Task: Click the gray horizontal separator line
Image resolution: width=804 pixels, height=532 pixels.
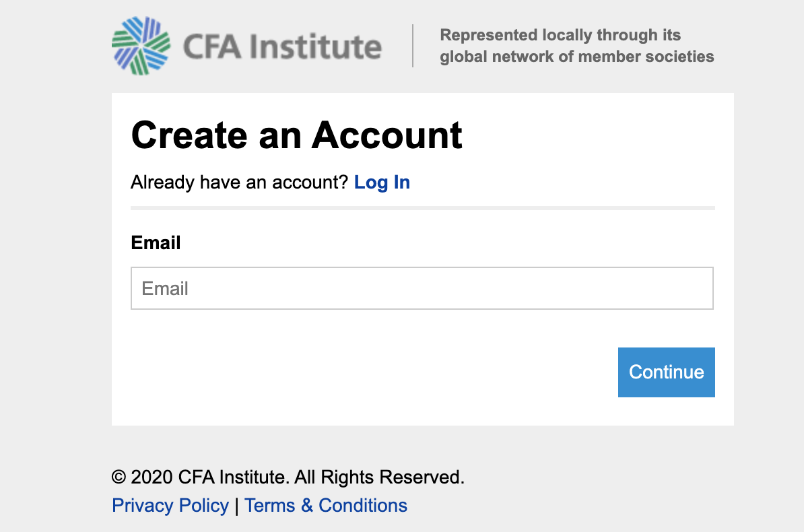Action: (x=422, y=208)
